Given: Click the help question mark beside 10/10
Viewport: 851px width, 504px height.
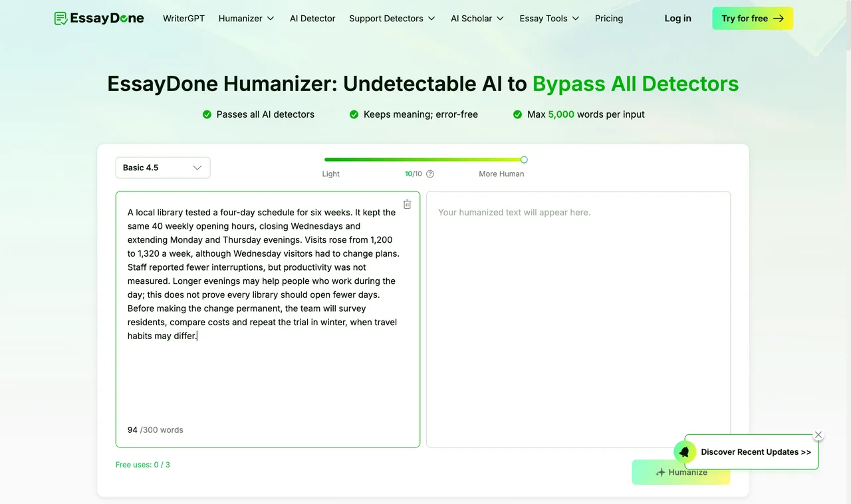Looking at the screenshot, I should coord(430,174).
